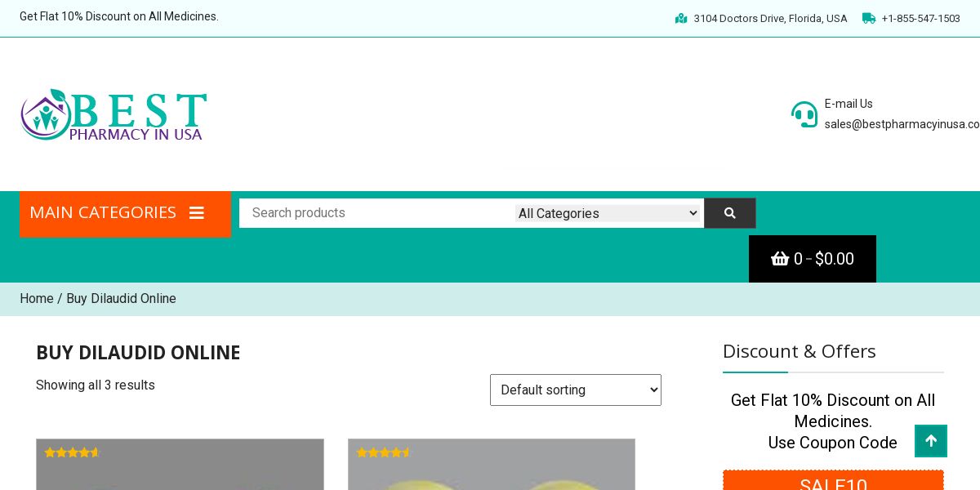Click the Discount & Offers heading
Image resolution: width=980 pixels, height=490 pixels.
(800, 351)
